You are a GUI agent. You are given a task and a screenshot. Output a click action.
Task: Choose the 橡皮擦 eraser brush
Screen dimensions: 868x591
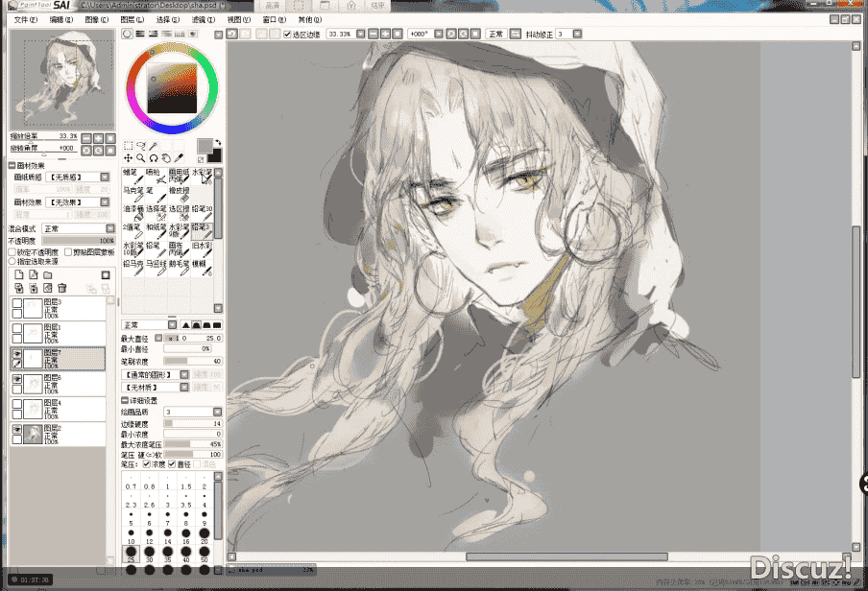179,194
